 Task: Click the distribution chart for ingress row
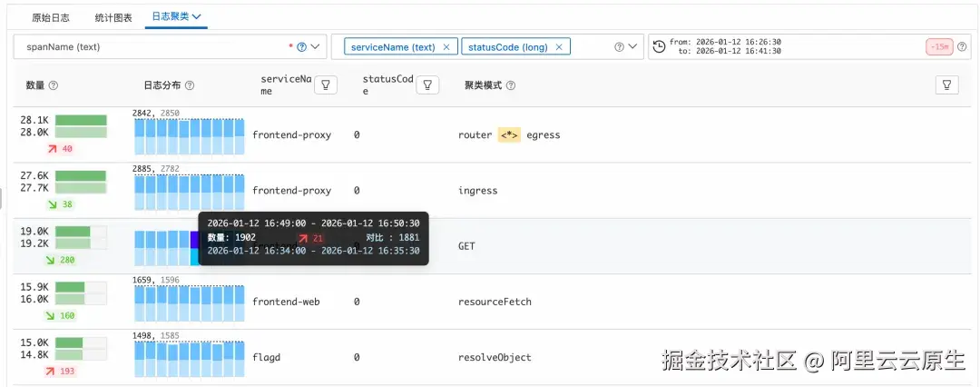(x=190, y=193)
